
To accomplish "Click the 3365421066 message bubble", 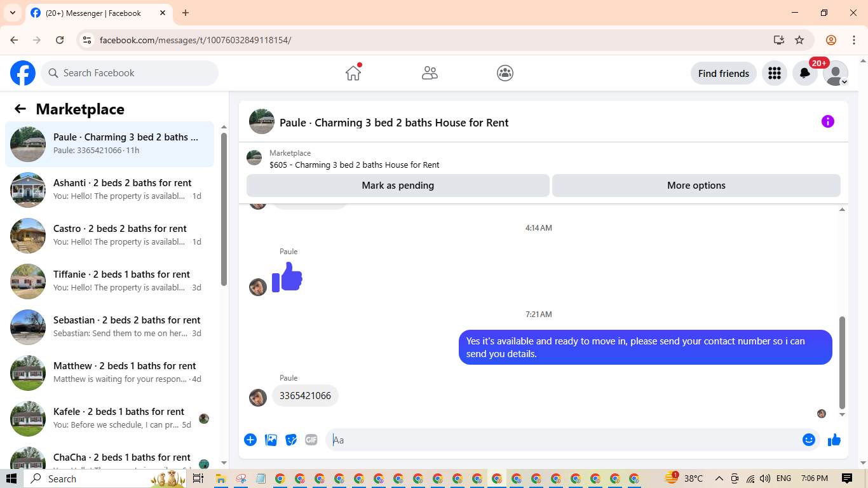I will [305, 396].
